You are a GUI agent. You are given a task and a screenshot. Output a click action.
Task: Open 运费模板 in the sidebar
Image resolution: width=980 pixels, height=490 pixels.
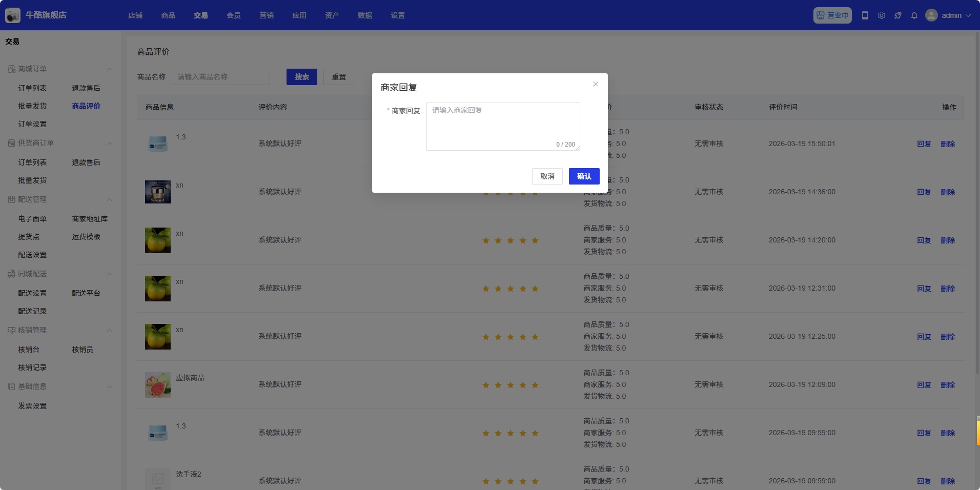pos(86,237)
